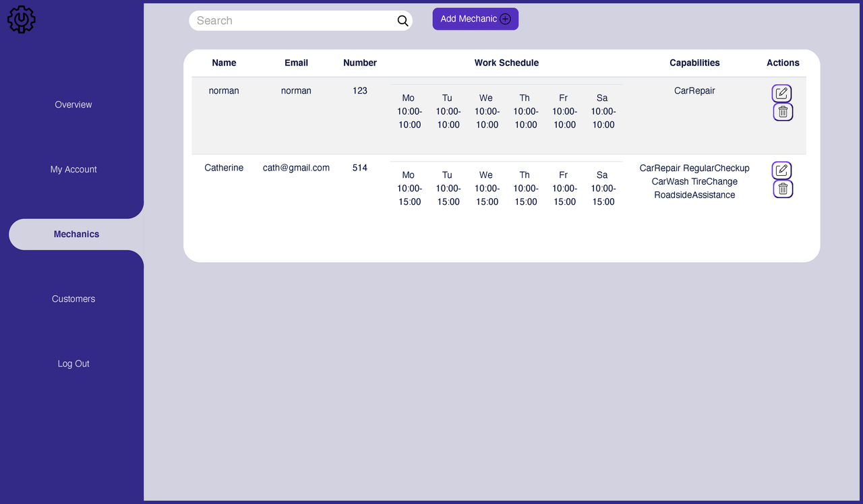The width and height of the screenshot is (863, 504).
Task: Click Catherine's We 10:00-15:00 schedule
Action: [487, 188]
